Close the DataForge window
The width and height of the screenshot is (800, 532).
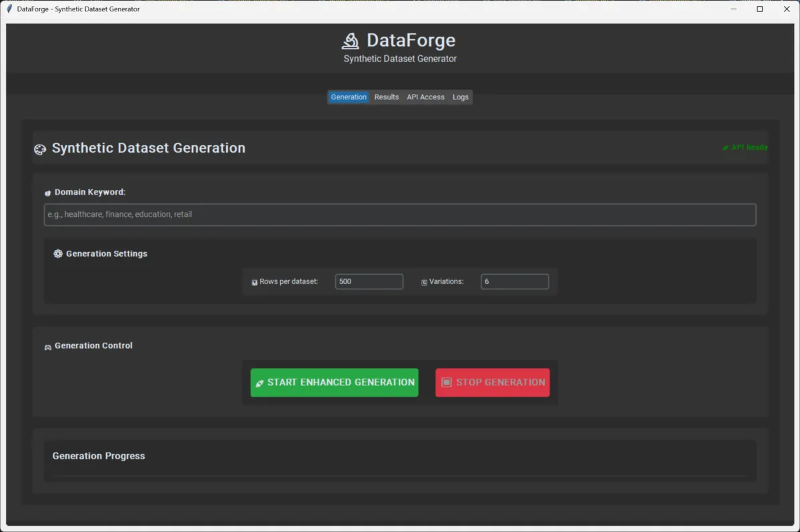787,9
